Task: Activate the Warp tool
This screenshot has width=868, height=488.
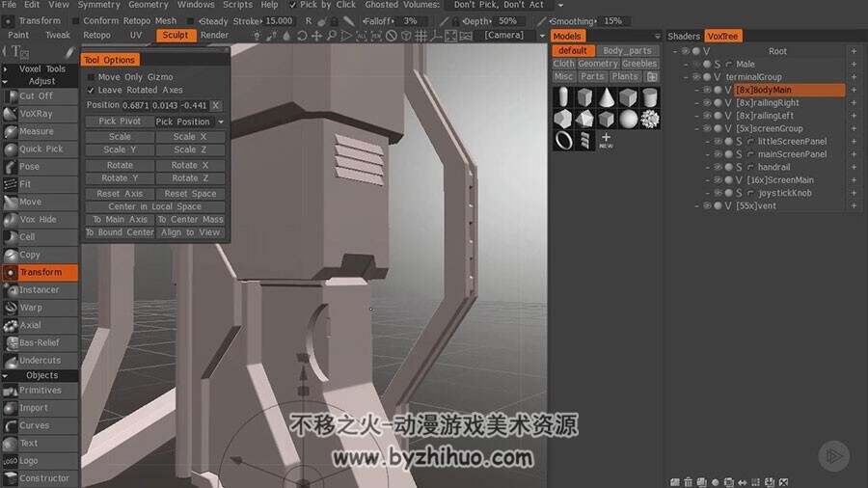Action: pos(39,308)
